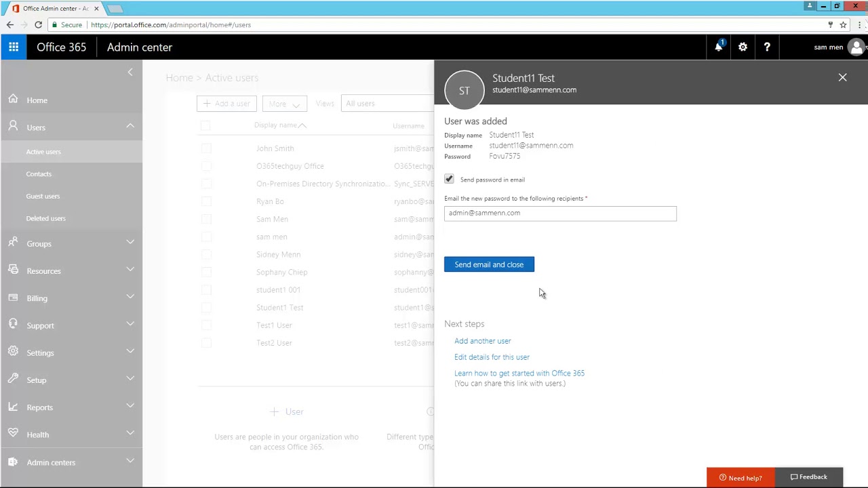Click Edit details for this user
This screenshot has height=488, width=868.
[x=492, y=357]
